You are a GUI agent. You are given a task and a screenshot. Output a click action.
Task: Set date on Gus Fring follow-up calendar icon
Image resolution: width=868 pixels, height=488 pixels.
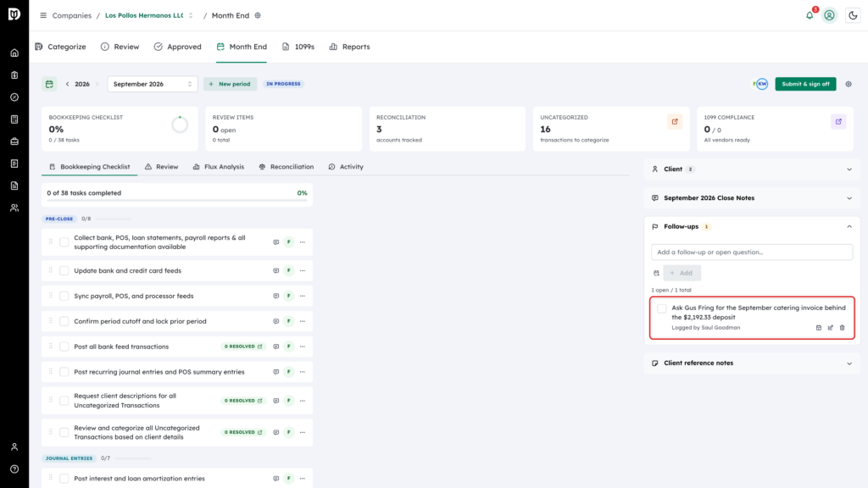tap(819, 328)
